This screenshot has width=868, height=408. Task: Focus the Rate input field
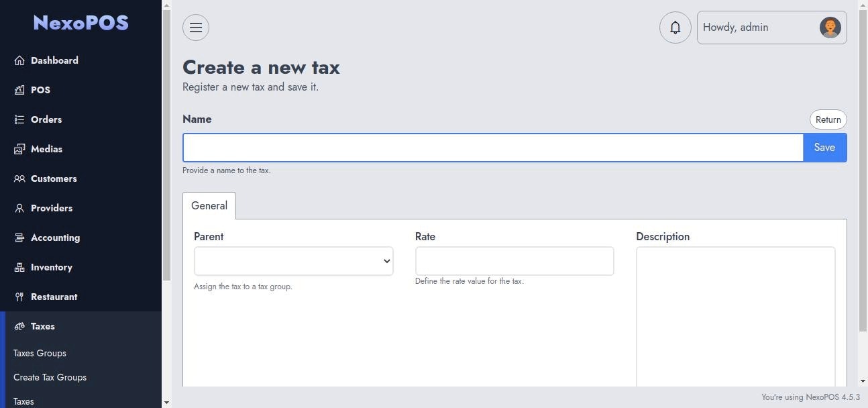(x=514, y=261)
